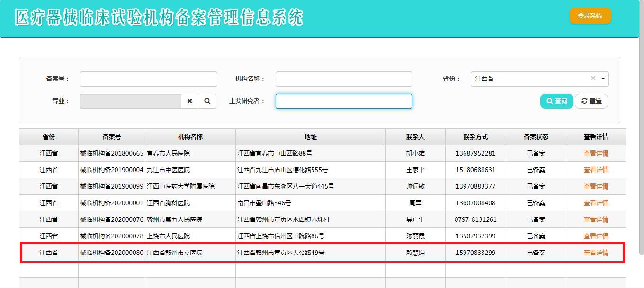Image resolution: width=644 pixels, height=288 pixels.
Task: Clear the 专业 field with the X icon
Action: (189, 101)
